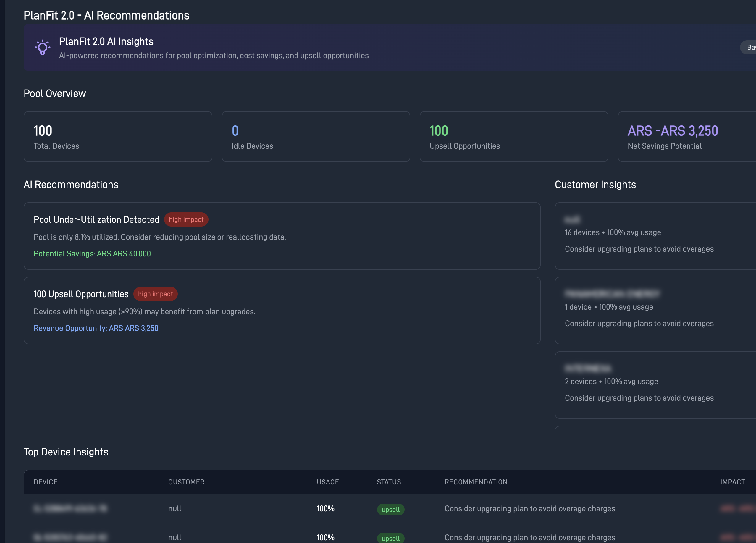This screenshot has height=543, width=756.
Task: Click the 100 Upsell Opportunities recommendation card
Action: pos(282,311)
